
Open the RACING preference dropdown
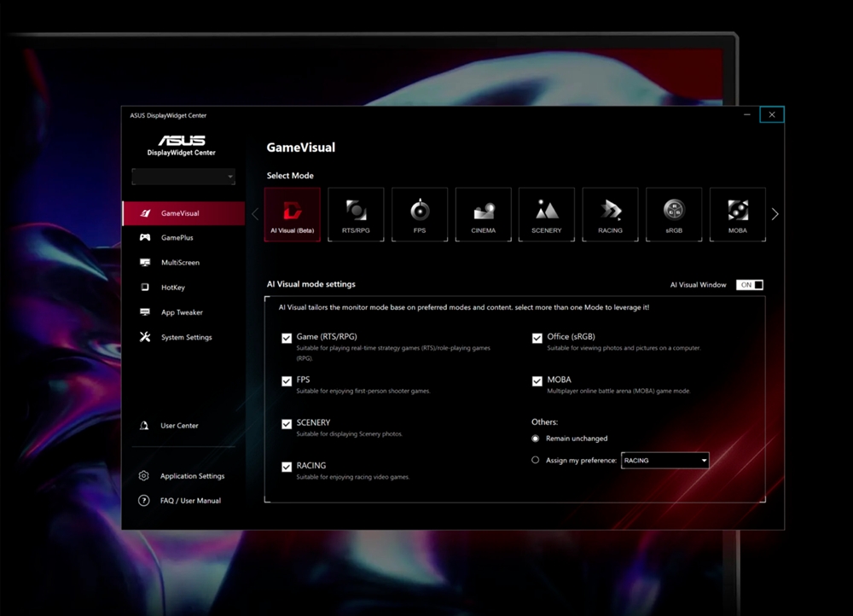coord(664,460)
